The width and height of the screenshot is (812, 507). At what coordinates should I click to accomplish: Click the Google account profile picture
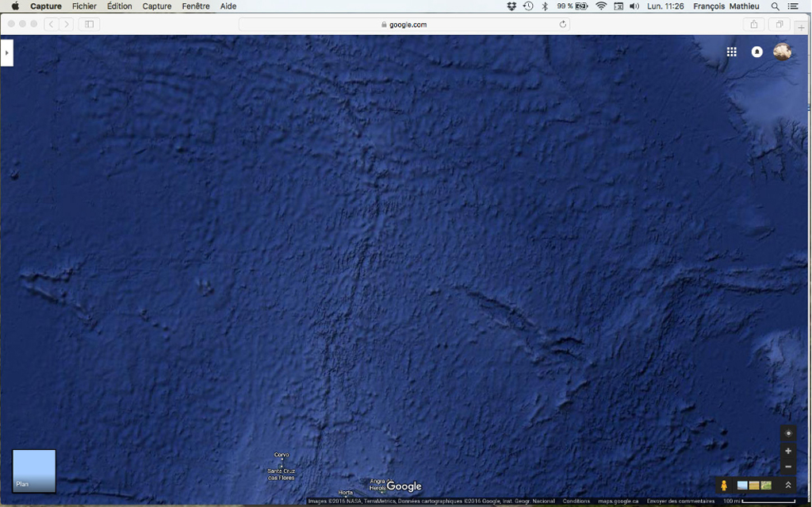[782, 52]
